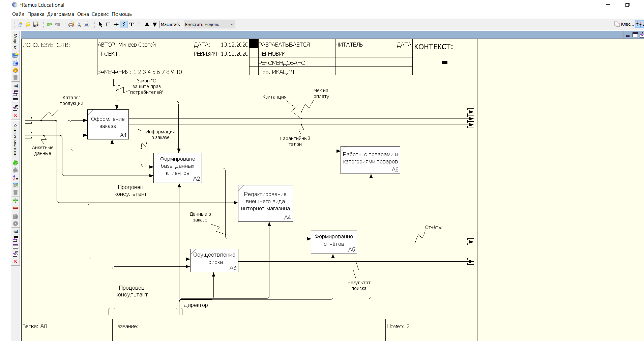The image size is (644, 341).
Task: Delete model with the Модели trash icon
Action: (x=15, y=78)
